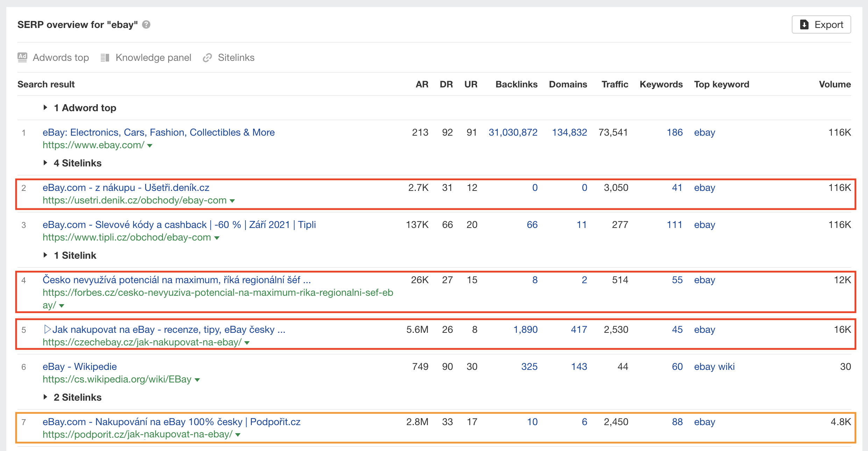This screenshot has height=451, width=868.
Task: Click traffic value 73,541
Action: coord(613,132)
